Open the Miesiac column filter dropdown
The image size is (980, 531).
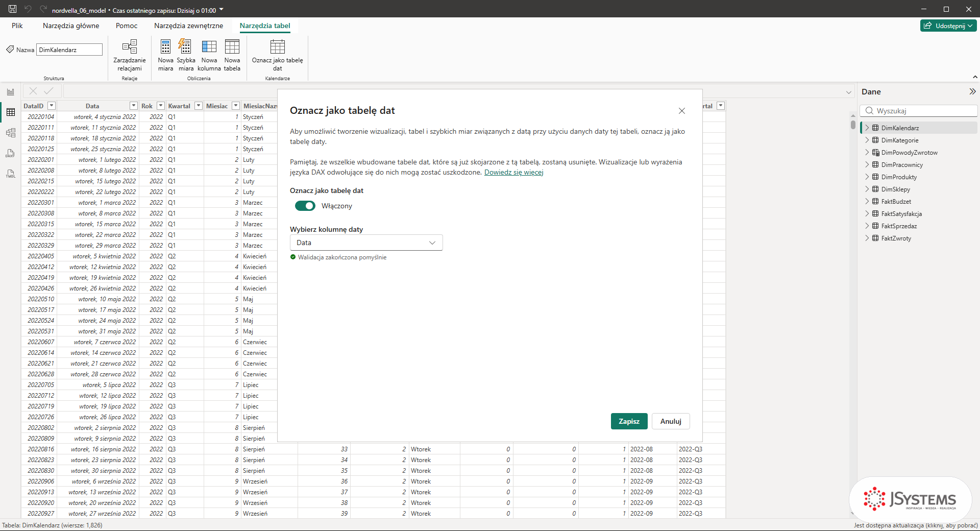(x=236, y=106)
